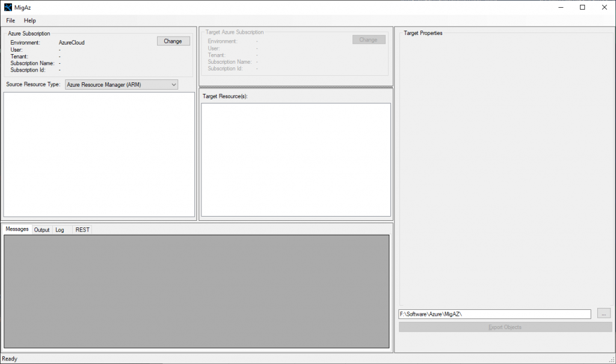Viewport: 616px width, 364px height.
Task: Click the Target Resource(s) tree view area
Action: (296, 159)
